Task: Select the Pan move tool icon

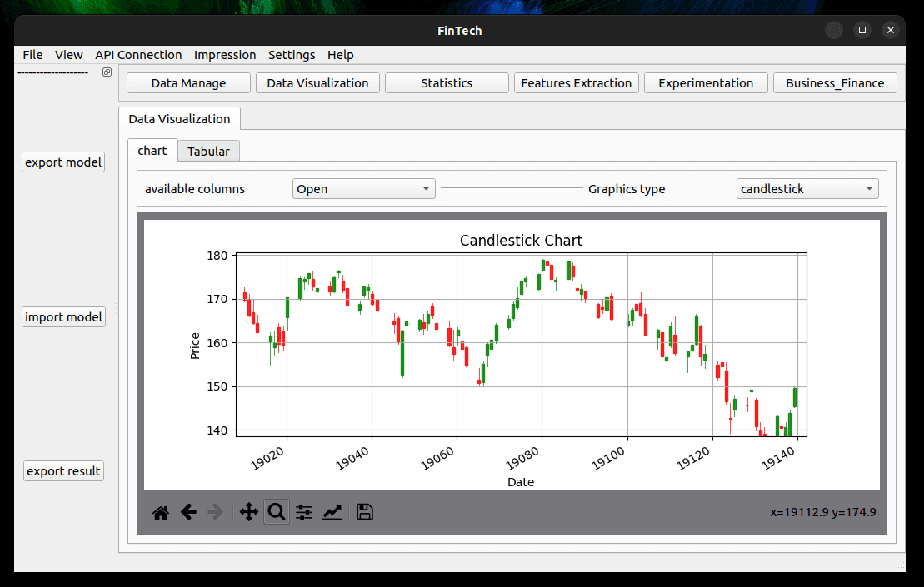Action: [x=248, y=512]
